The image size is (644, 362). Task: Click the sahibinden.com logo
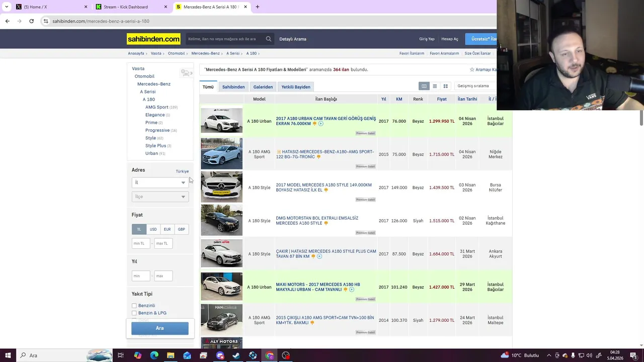[x=153, y=39]
